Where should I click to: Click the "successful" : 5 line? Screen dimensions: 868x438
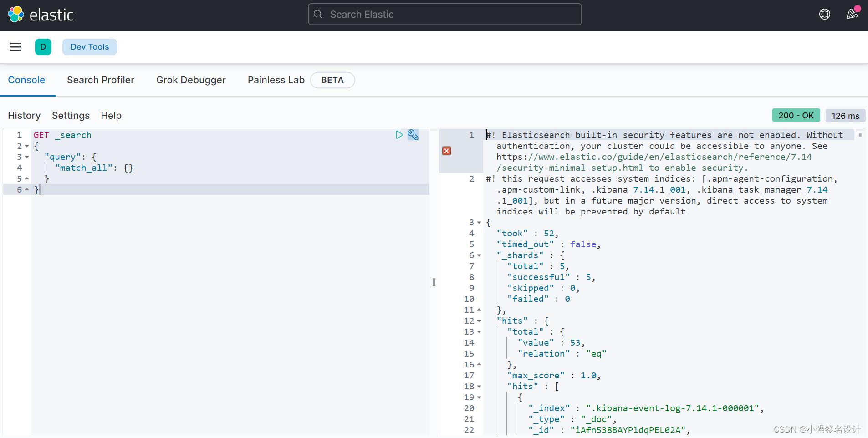[x=551, y=277]
